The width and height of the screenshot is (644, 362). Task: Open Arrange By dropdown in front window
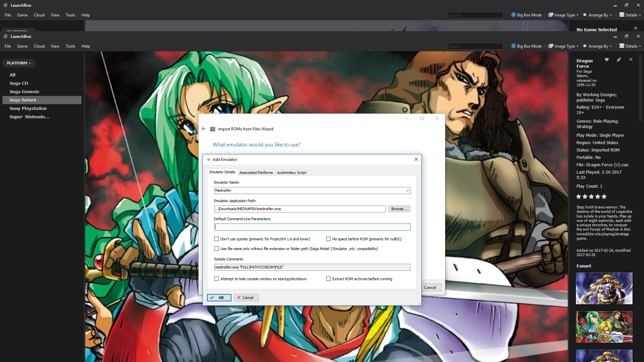click(x=597, y=46)
